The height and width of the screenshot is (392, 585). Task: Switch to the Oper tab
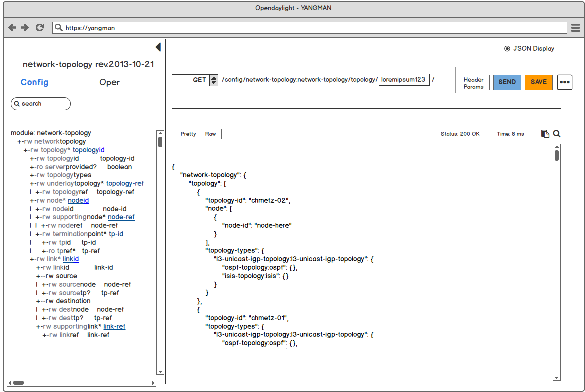109,82
